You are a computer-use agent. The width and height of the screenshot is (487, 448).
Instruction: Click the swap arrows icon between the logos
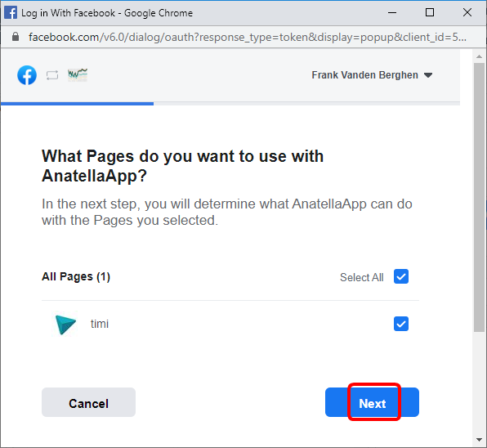[x=52, y=75]
